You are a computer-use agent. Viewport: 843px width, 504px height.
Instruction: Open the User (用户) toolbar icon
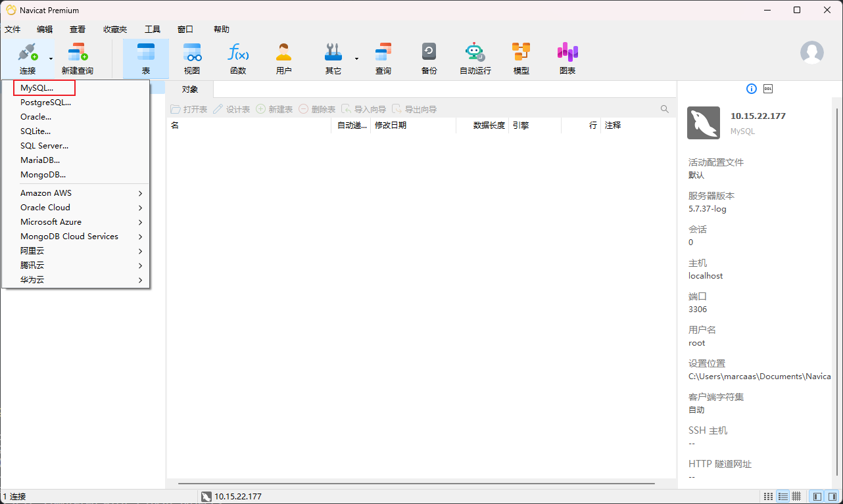[x=284, y=53]
